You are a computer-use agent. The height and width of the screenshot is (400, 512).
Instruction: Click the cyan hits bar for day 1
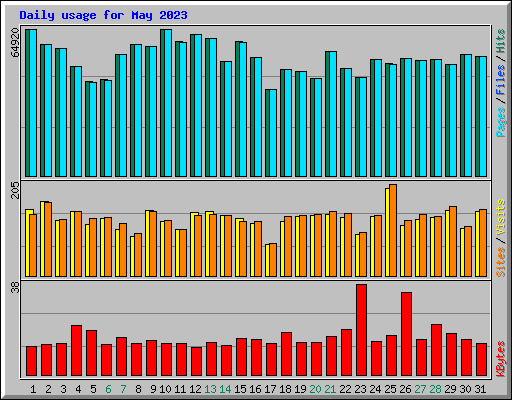(33, 103)
